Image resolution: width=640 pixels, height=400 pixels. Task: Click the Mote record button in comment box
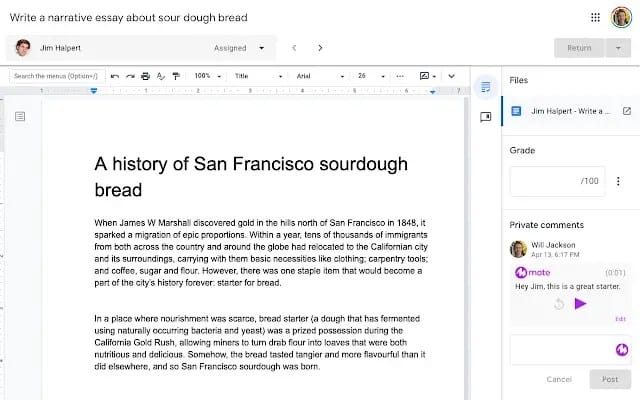point(621,349)
